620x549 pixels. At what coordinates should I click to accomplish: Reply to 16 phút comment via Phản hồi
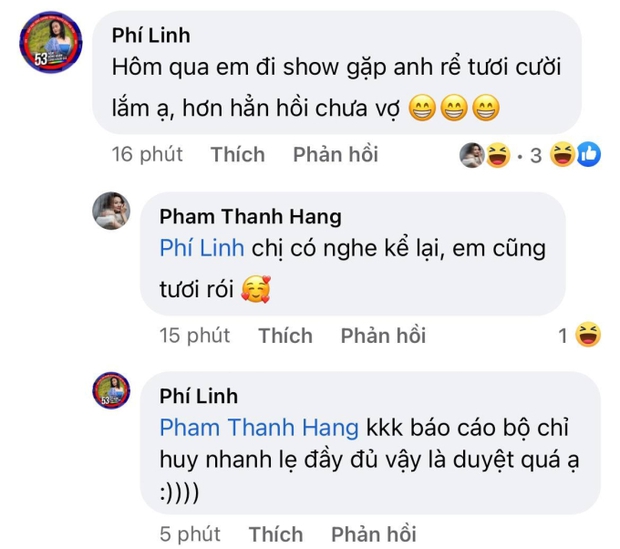click(335, 154)
